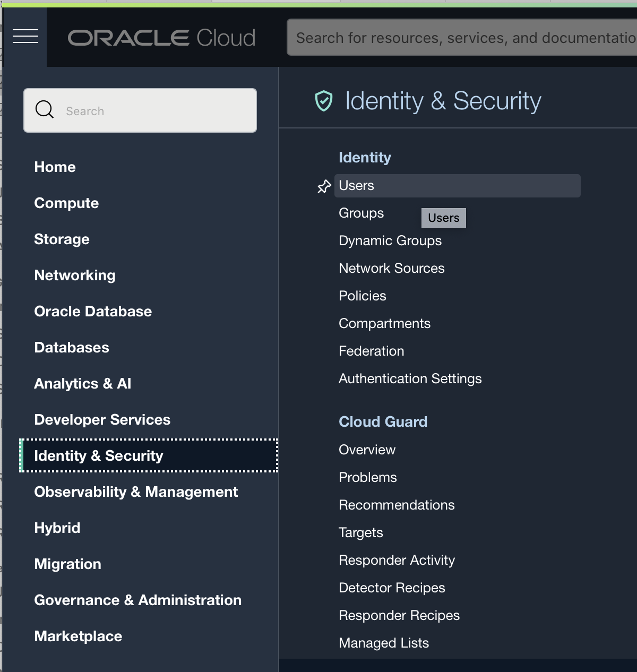Select Identity & Security in sidebar
This screenshot has height=672, width=637.
149,455
